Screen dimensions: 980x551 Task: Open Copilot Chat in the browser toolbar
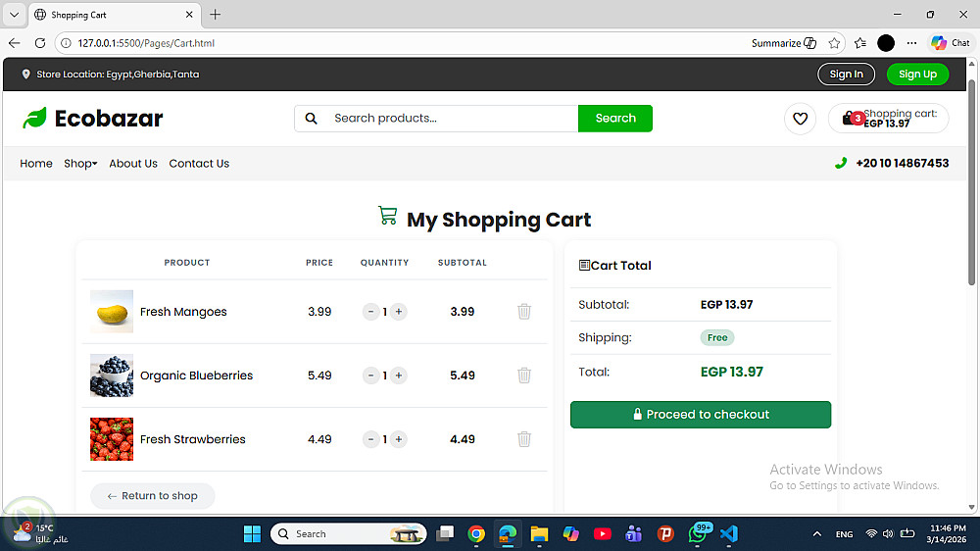951,43
